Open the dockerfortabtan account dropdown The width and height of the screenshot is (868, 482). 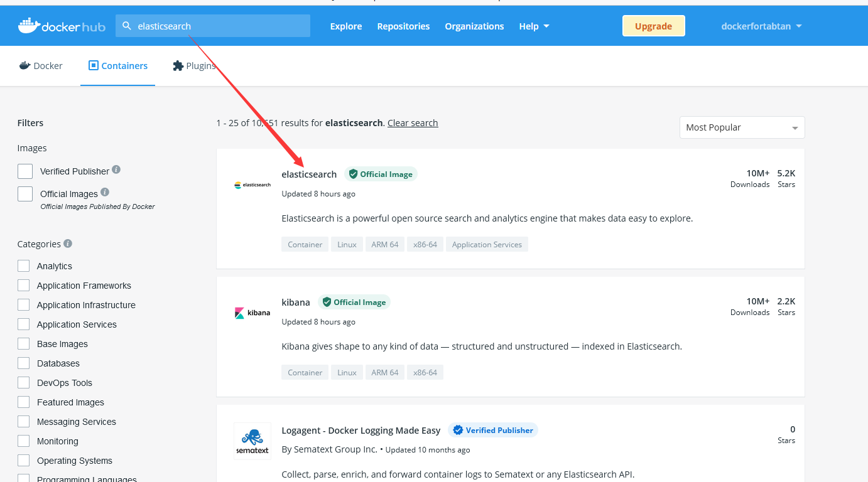pos(761,26)
